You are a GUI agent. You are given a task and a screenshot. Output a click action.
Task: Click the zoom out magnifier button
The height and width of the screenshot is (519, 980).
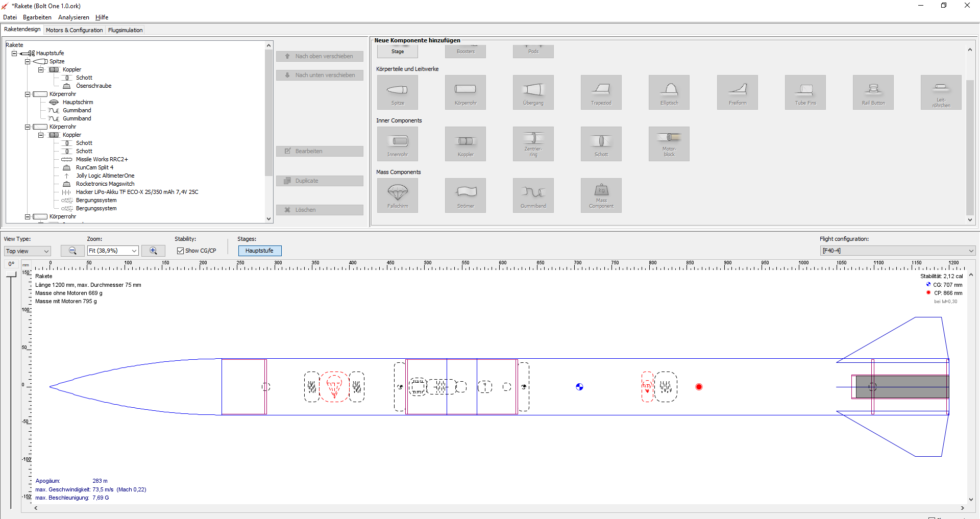point(72,251)
